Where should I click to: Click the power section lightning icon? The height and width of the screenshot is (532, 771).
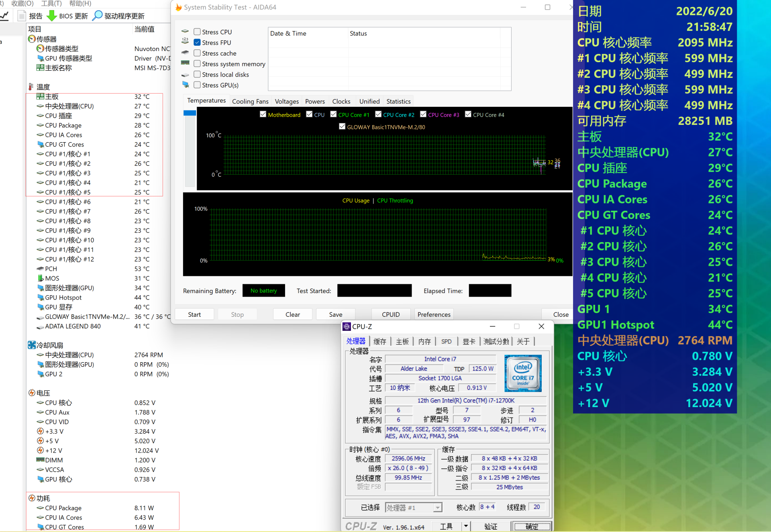(x=32, y=498)
